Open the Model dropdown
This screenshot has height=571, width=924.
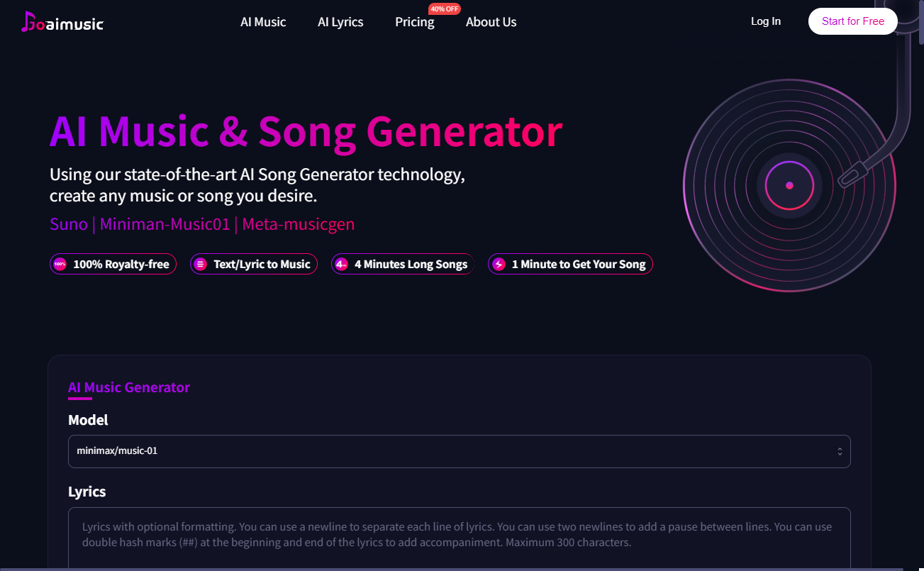point(459,451)
